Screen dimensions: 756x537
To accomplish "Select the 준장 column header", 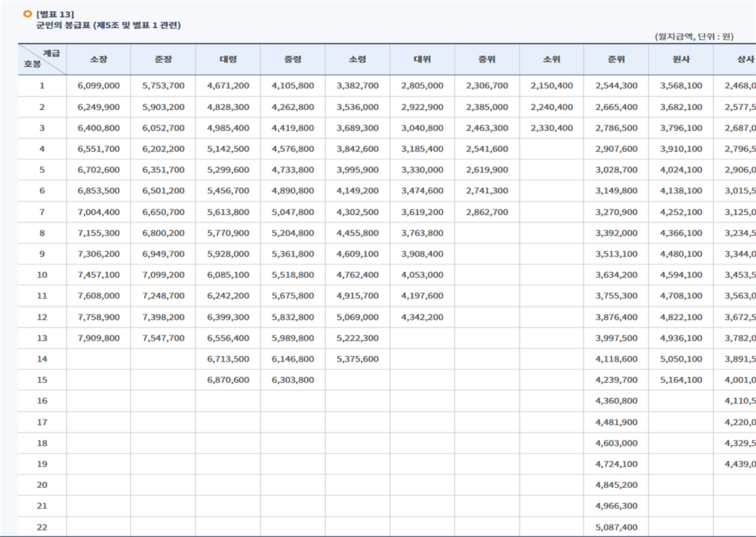I will pos(163,59).
